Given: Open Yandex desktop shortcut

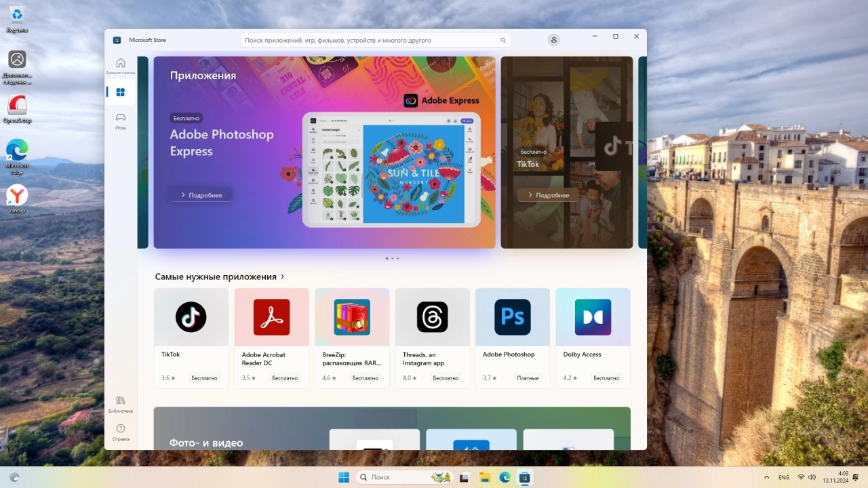Looking at the screenshot, I should 17,199.
